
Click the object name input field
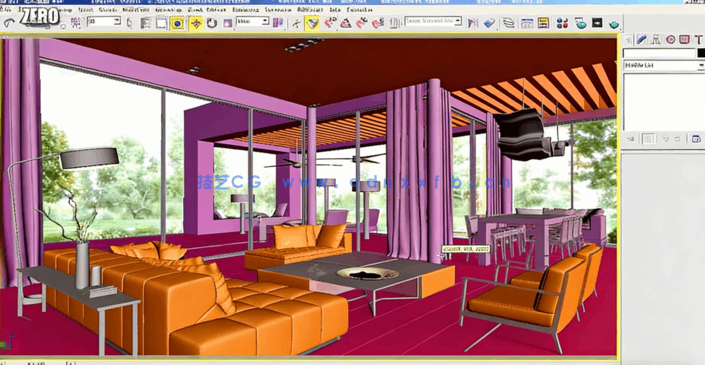(659, 53)
